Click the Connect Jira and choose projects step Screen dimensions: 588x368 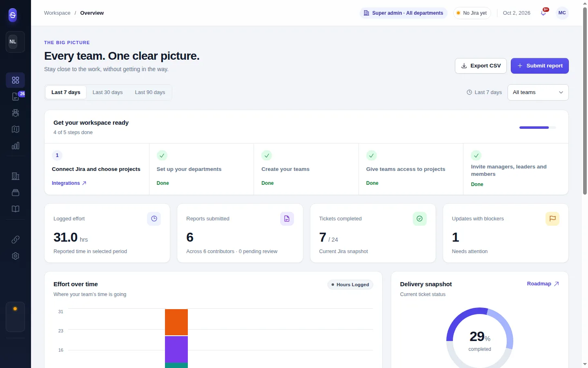[x=97, y=169]
